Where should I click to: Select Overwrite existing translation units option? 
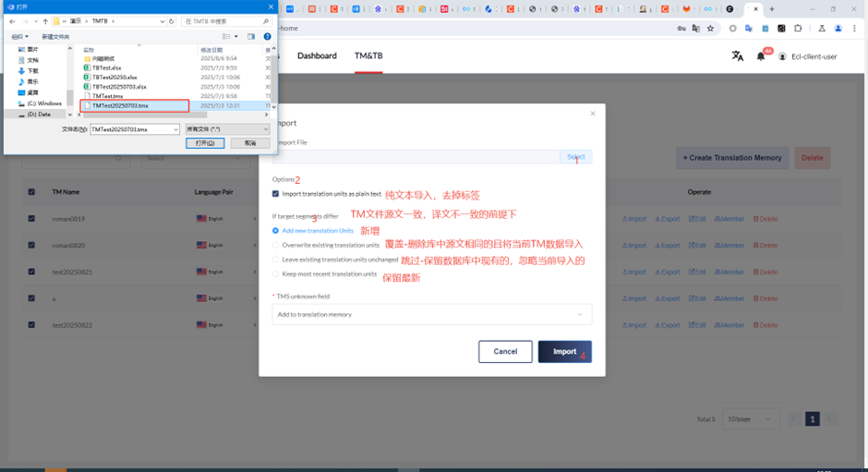click(x=276, y=245)
